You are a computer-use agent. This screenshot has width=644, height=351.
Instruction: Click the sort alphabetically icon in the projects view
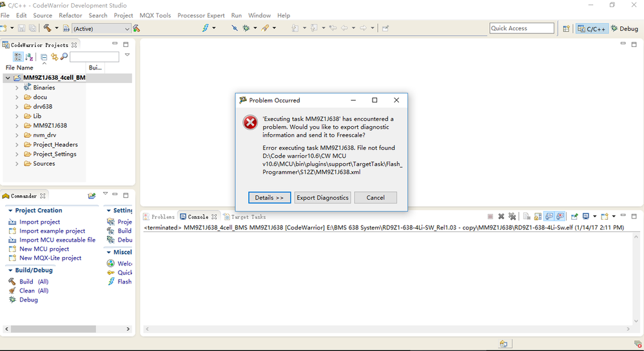tap(29, 57)
